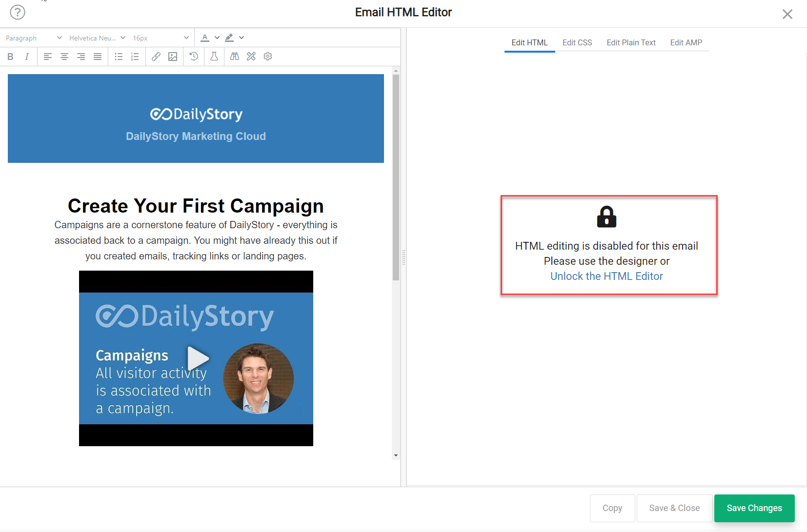This screenshot has height=532, width=807.
Task: Click the scrollbar up arrow
Action: tap(396, 71)
